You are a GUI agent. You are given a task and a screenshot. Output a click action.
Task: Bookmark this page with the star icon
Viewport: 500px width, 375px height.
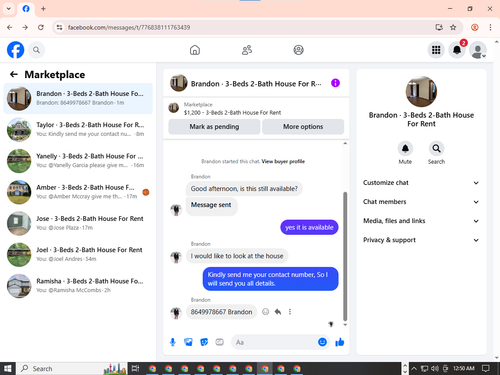(x=453, y=27)
